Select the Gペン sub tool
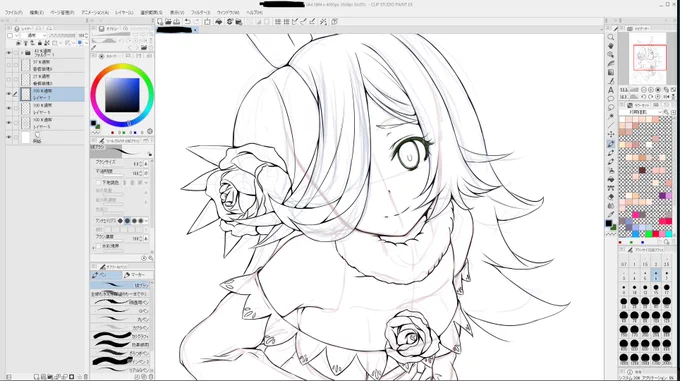Viewport: 680px width, 381px height. click(121, 310)
